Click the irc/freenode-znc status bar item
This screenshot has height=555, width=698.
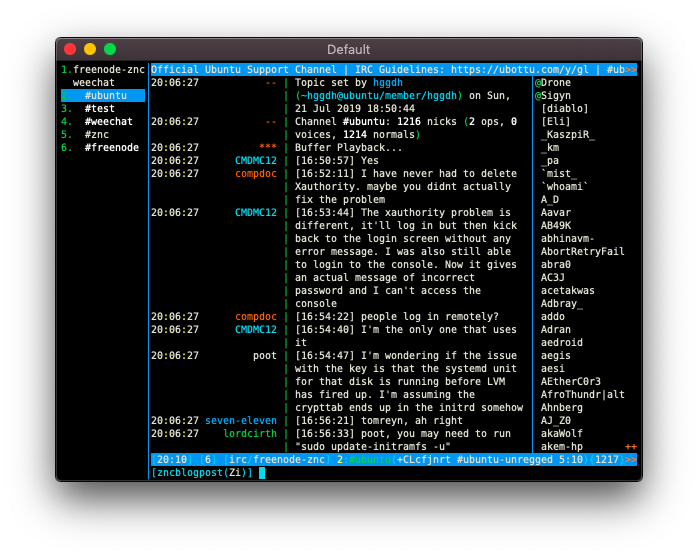(x=277, y=459)
